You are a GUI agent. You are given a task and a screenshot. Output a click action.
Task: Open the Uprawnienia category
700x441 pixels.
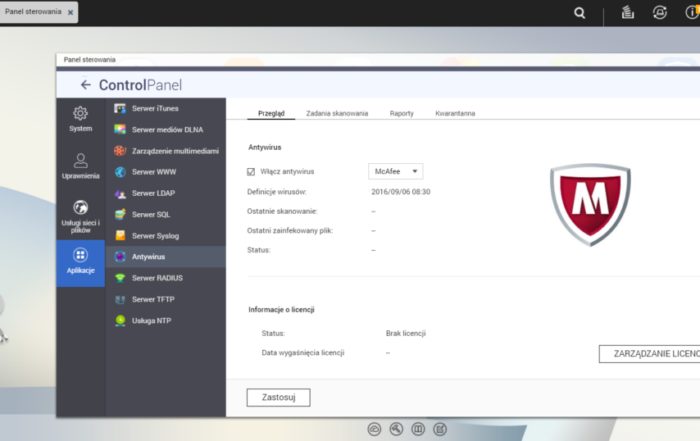point(80,166)
